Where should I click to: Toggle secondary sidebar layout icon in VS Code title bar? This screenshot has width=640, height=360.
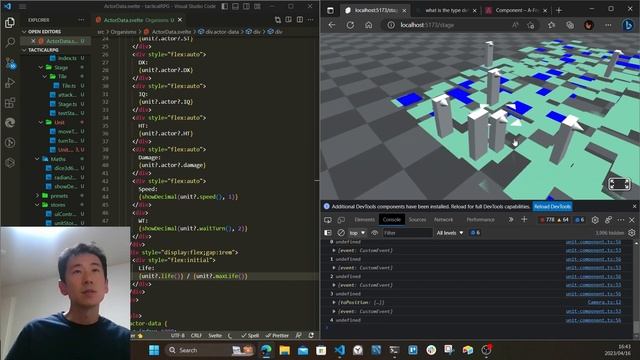point(247,6)
